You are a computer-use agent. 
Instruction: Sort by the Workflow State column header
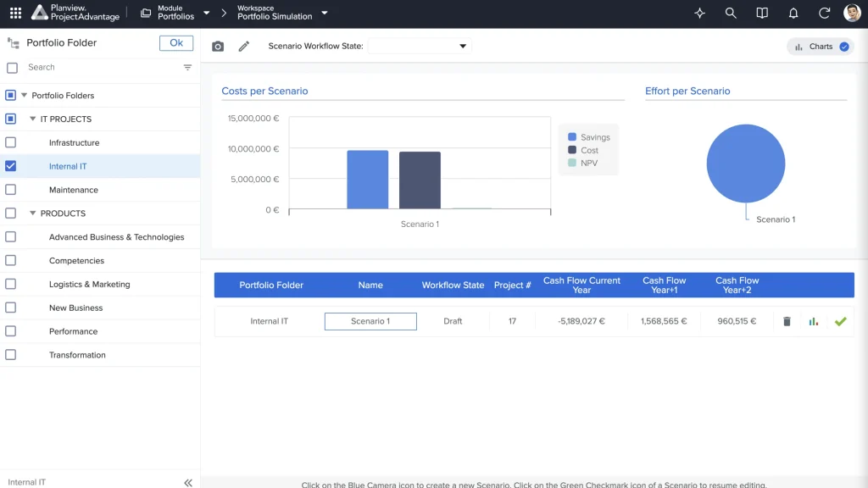453,285
